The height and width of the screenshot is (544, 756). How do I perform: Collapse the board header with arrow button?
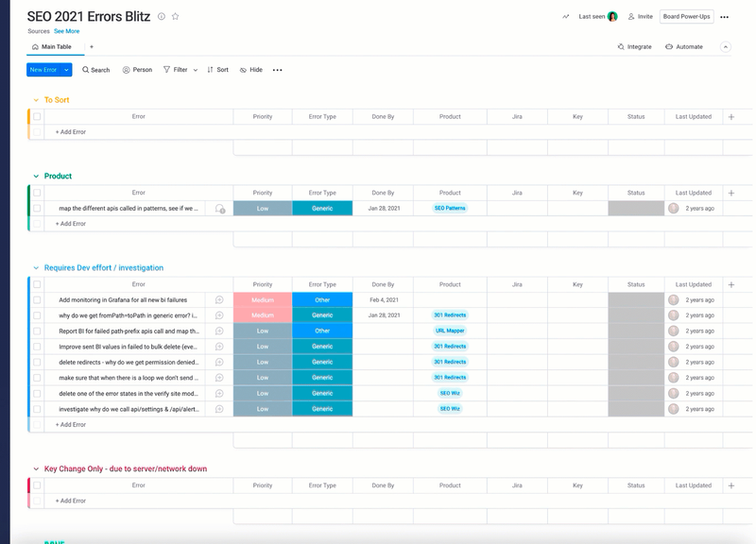(x=725, y=46)
